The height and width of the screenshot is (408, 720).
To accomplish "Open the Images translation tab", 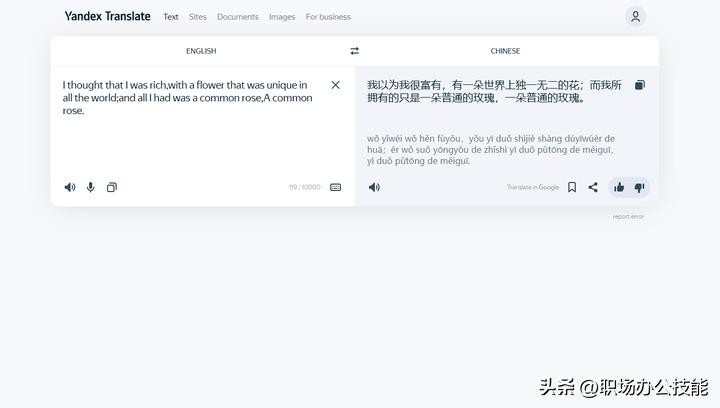I will pyautogui.click(x=282, y=17).
